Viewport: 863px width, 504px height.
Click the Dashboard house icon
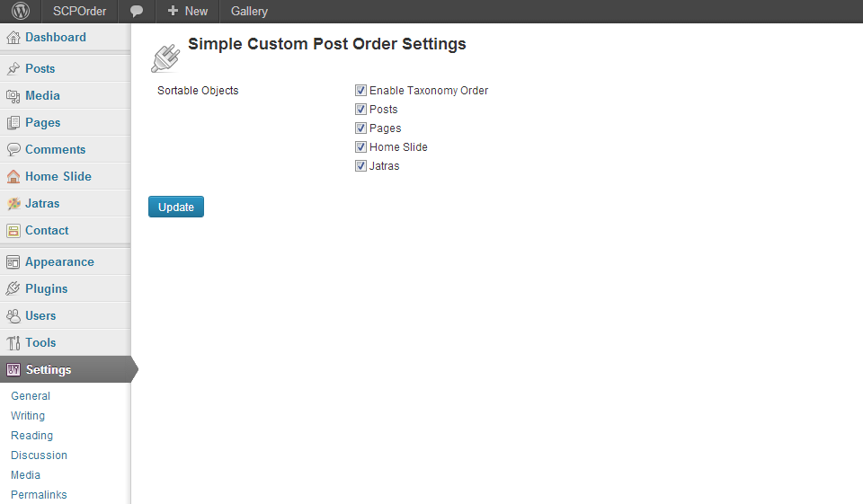pos(13,38)
